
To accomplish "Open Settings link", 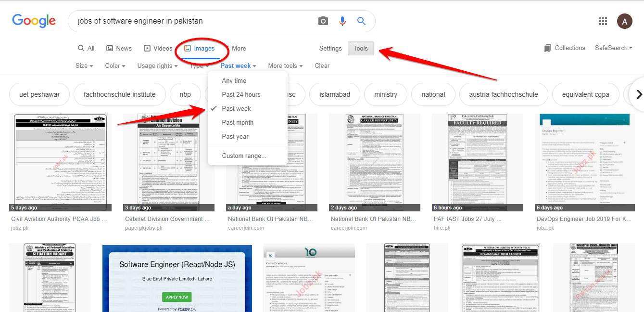I will (330, 48).
